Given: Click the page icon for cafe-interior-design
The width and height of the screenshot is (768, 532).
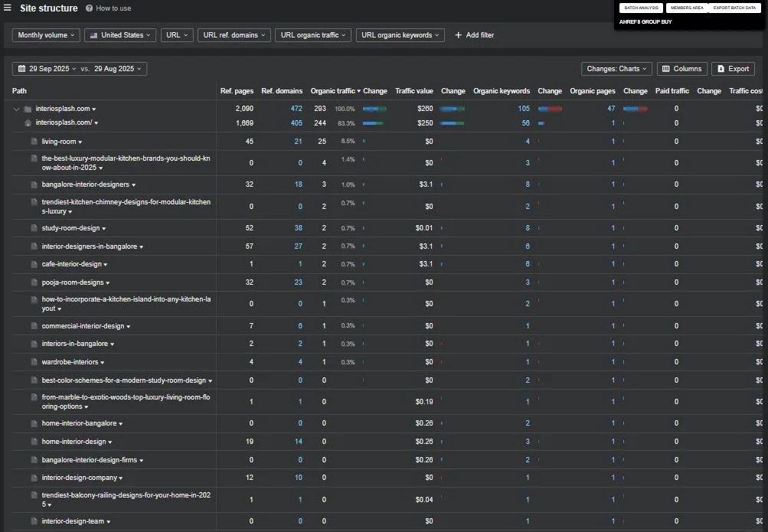Looking at the screenshot, I should [34, 264].
